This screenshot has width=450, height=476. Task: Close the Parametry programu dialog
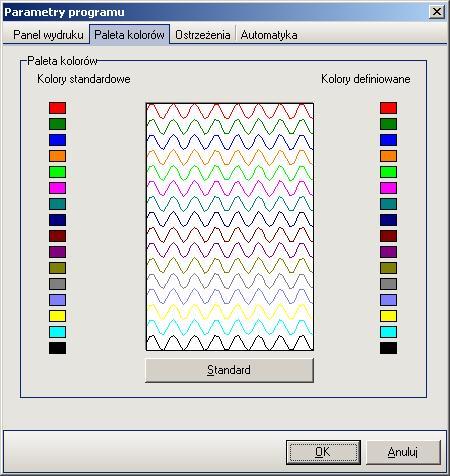coord(437,12)
